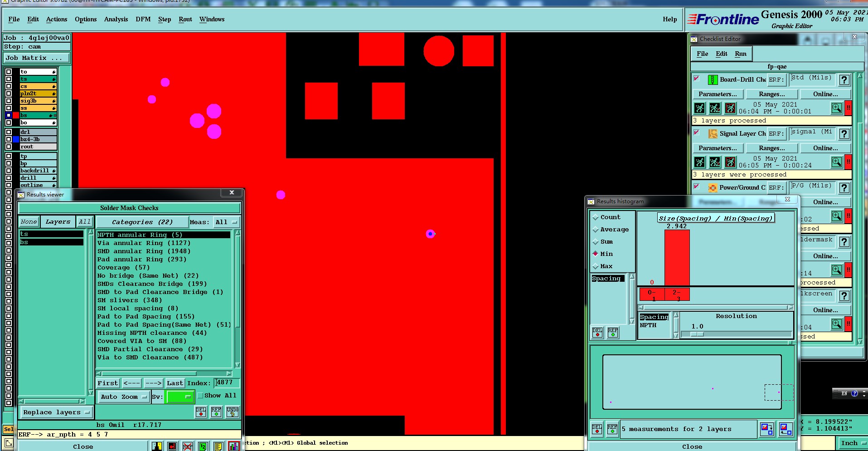Enable the Show All checkbox
This screenshot has width=868, height=451.
(x=200, y=396)
